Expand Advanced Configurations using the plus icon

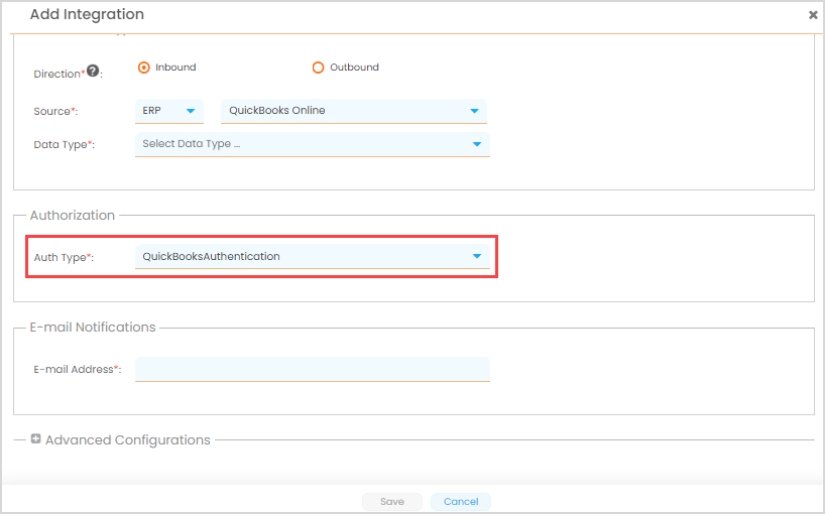(x=36, y=439)
